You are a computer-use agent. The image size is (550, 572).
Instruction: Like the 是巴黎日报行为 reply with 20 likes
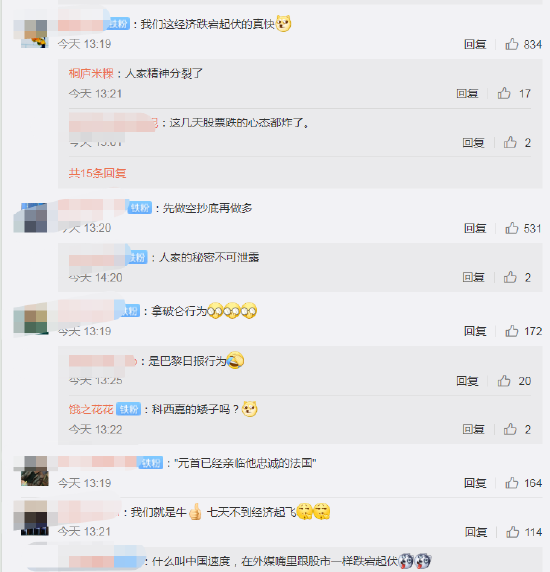tap(504, 381)
